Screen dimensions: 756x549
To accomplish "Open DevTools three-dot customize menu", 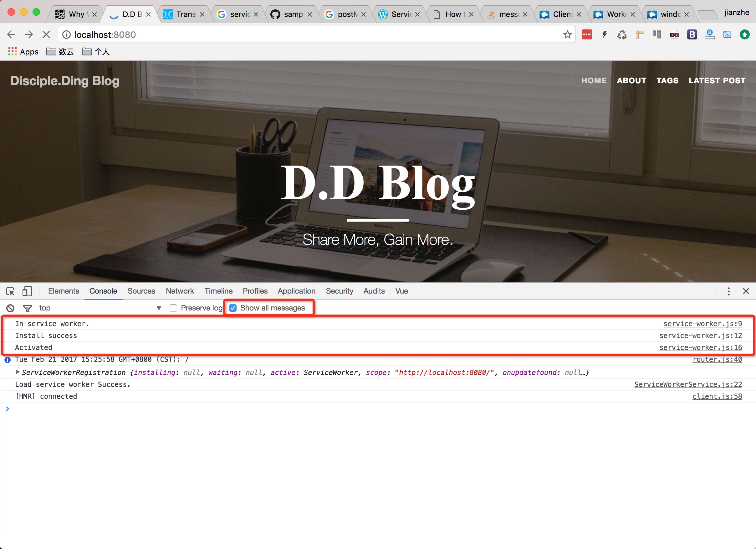I will [x=728, y=291].
